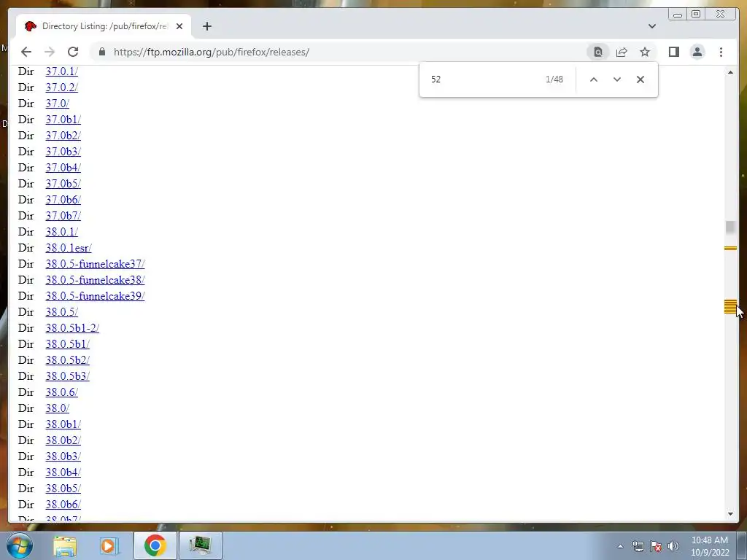Open the clock showing 10:48 AM
This screenshot has height=560, width=747.
[709, 546]
